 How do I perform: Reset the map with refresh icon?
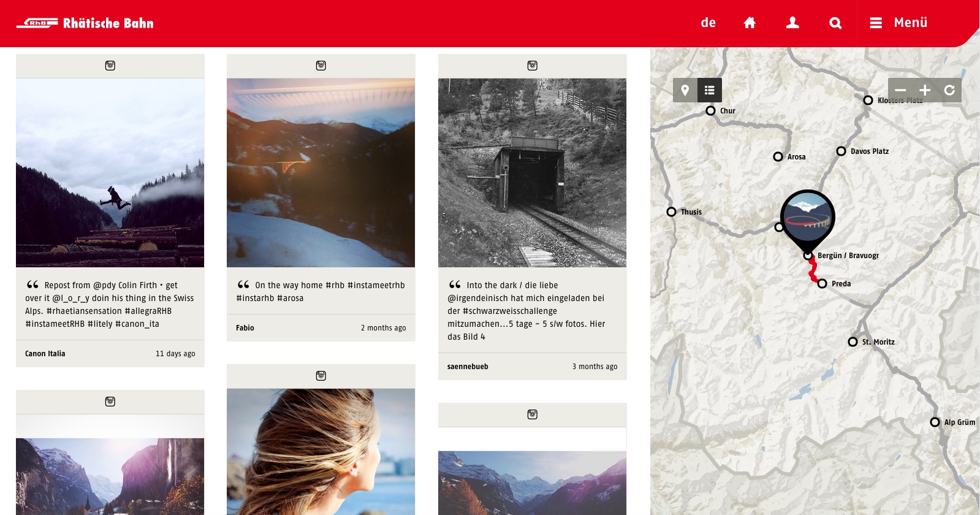(949, 90)
